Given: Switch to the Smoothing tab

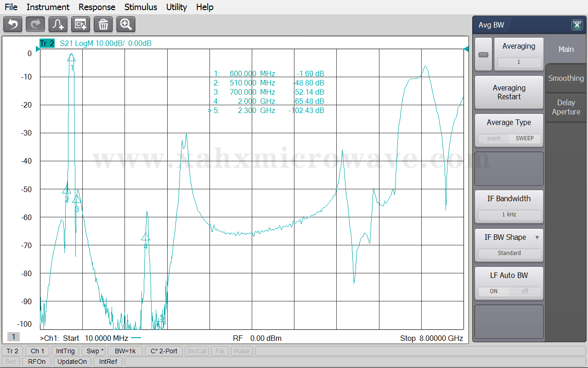Looking at the screenshot, I should pyautogui.click(x=566, y=78).
